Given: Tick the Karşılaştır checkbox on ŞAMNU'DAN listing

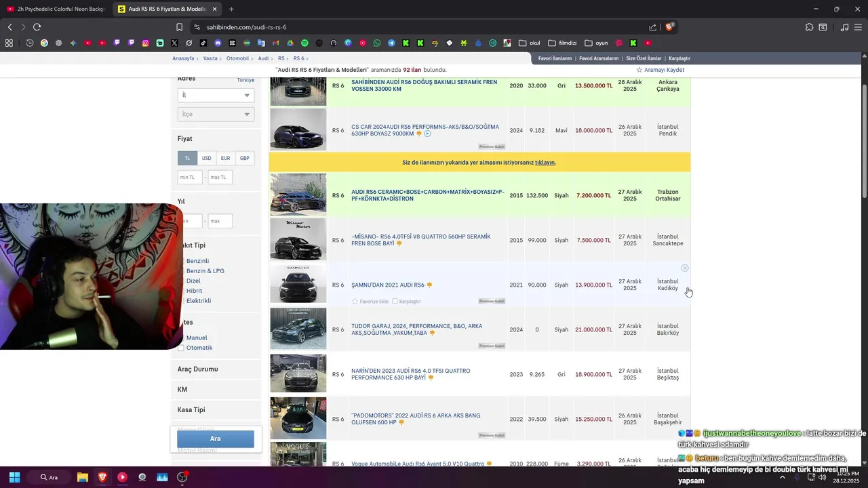Looking at the screenshot, I should (x=395, y=301).
